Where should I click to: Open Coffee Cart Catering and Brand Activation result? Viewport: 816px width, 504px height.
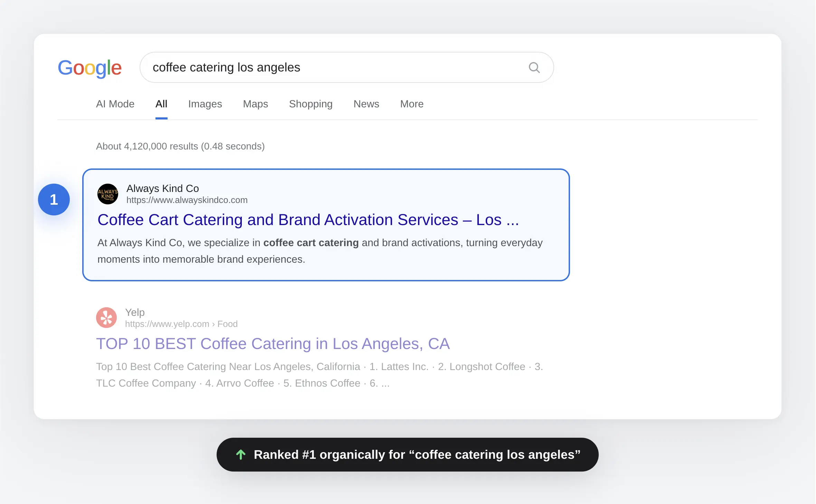(308, 220)
